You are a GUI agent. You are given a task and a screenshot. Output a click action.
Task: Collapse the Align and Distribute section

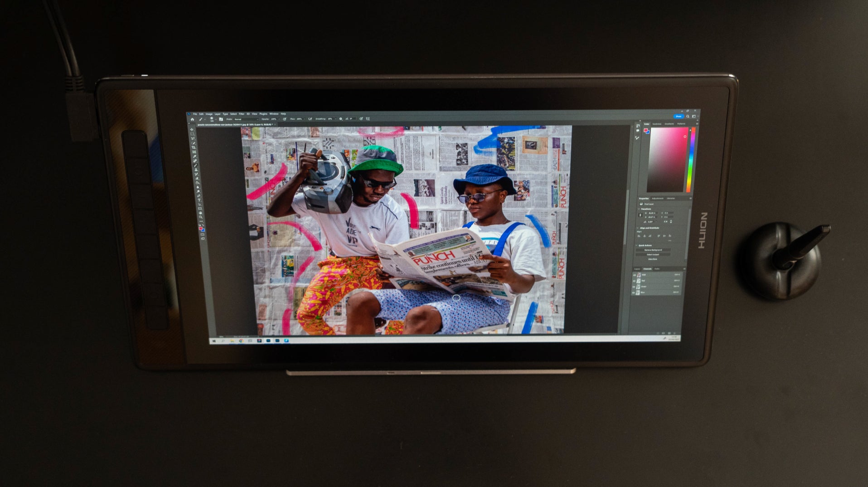638,228
